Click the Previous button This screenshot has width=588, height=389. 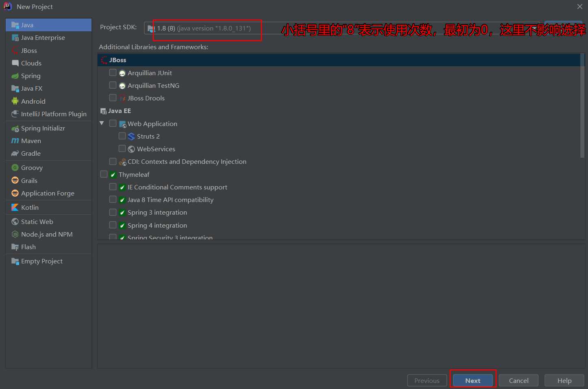point(427,380)
